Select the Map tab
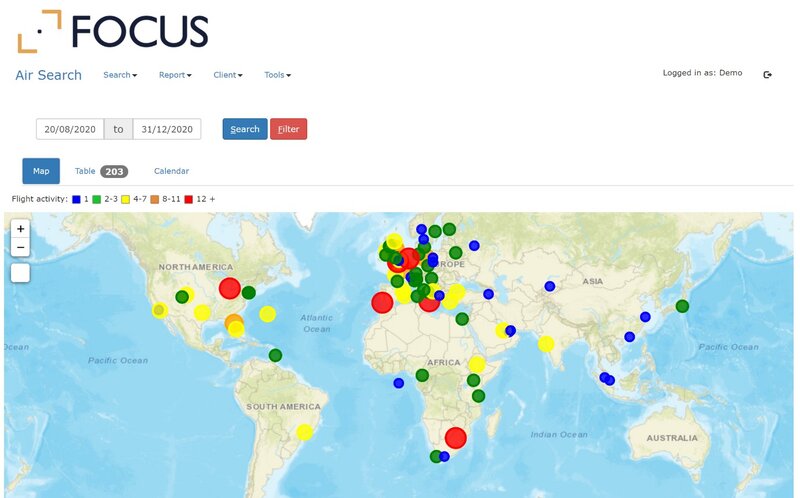800x498 pixels. point(41,171)
